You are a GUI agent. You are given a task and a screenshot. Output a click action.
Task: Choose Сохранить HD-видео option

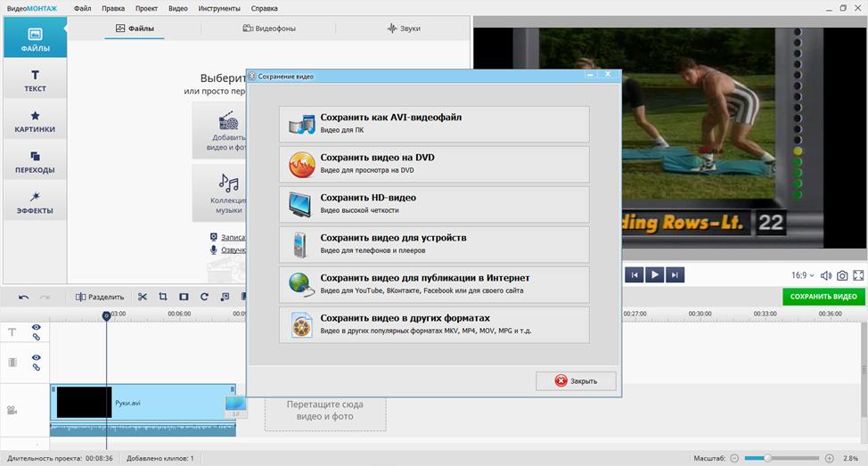click(434, 204)
